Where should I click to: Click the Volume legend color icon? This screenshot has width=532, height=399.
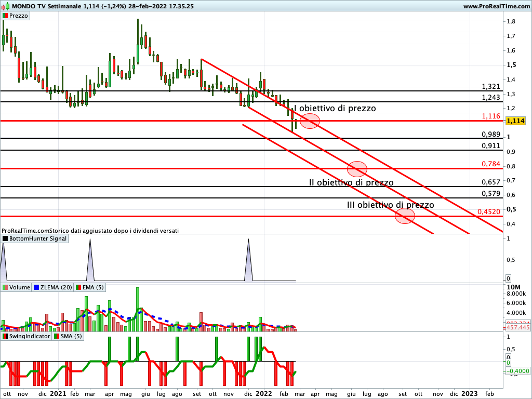6,287
